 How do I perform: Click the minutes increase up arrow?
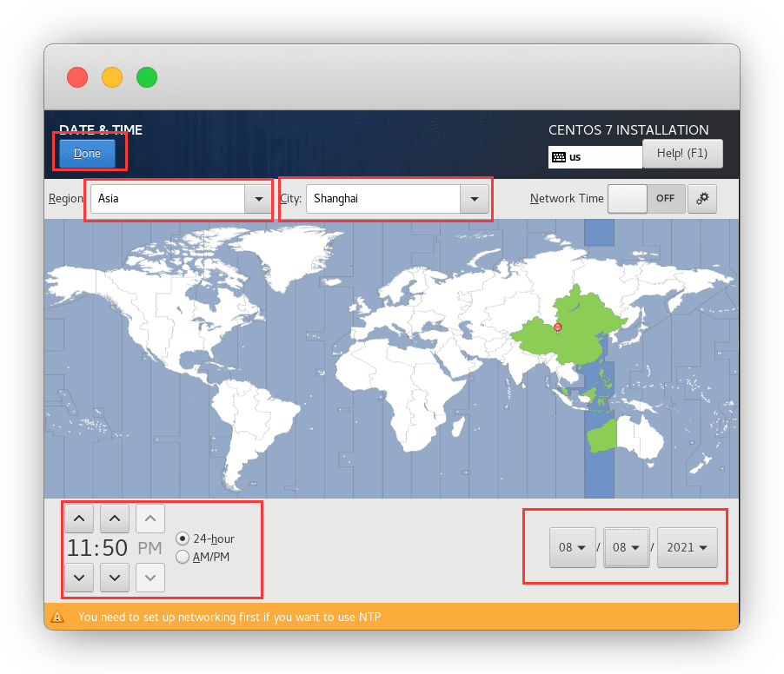(x=115, y=519)
